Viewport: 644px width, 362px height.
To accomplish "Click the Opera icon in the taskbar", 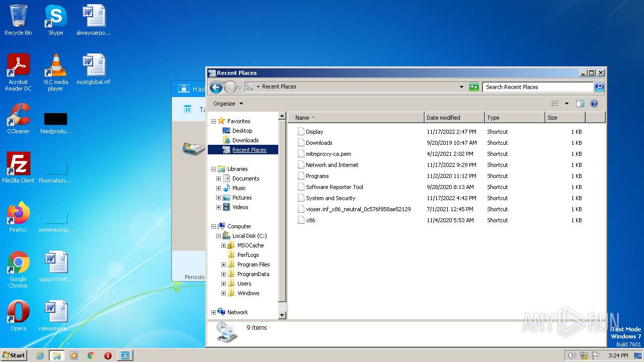I will pos(108,355).
